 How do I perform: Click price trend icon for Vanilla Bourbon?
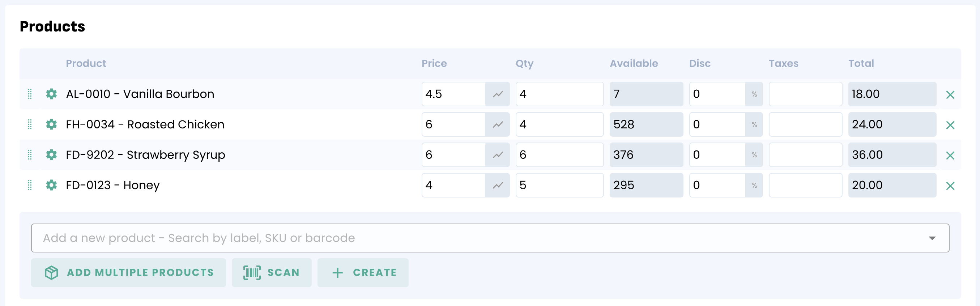[x=498, y=94]
